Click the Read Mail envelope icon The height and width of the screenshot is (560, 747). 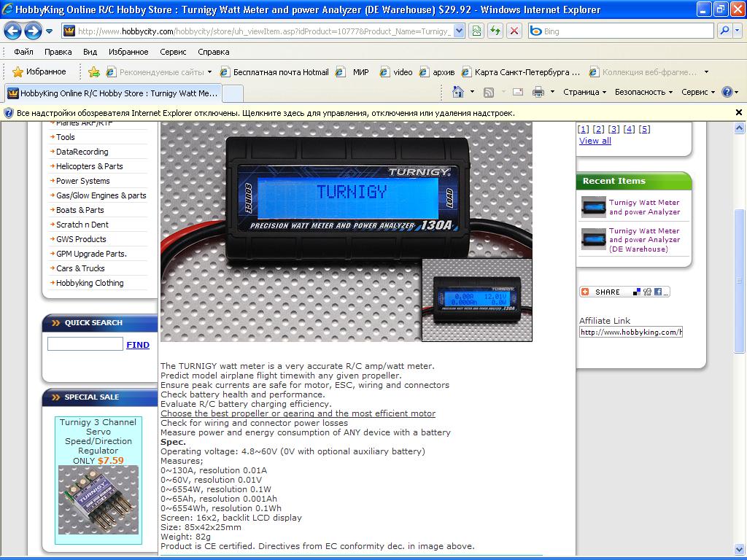click(x=518, y=92)
